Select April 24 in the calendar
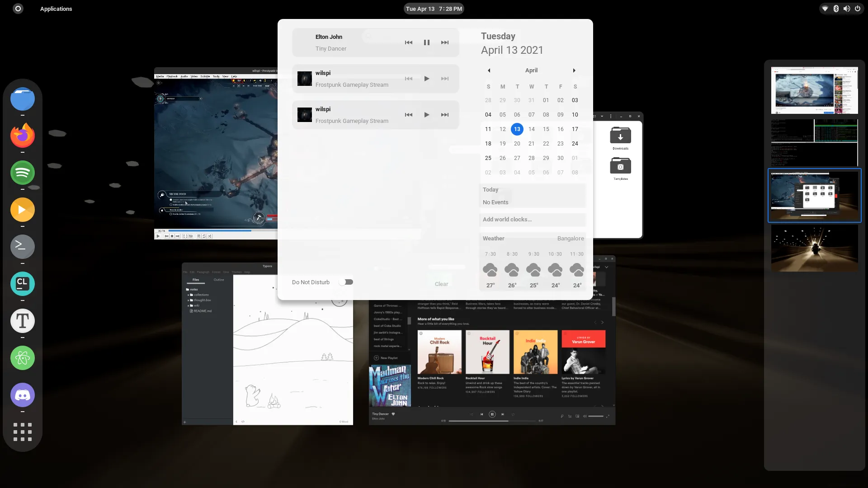Viewport: 868px width, 488px height. tap(575, 144)
